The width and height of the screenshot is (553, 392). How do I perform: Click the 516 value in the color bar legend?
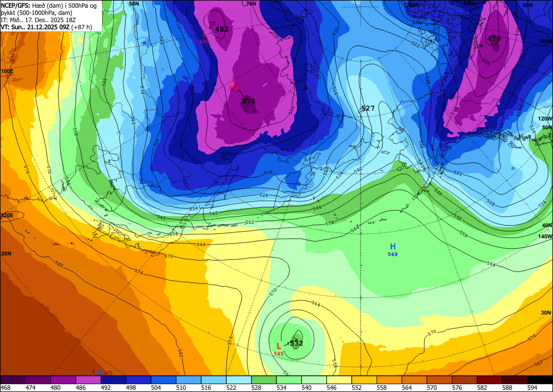[x=207, y=388]
